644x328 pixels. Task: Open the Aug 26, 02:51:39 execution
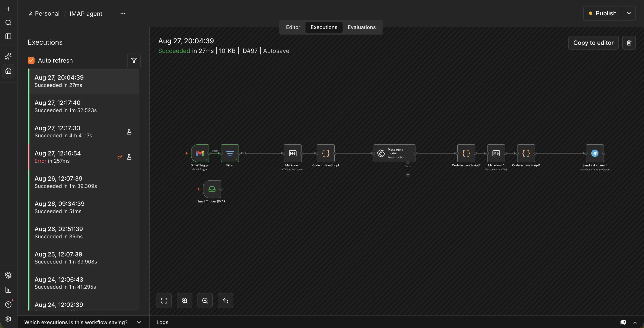coord(84,233)
